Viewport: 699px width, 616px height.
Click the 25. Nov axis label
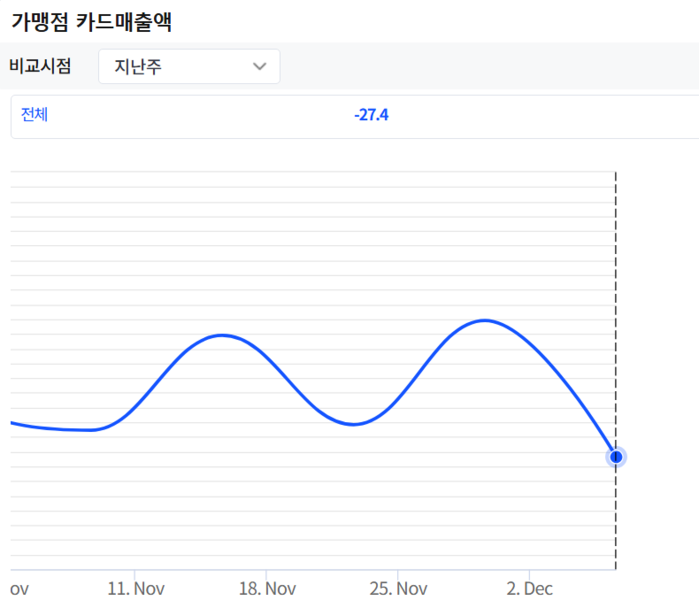point(398,589)
